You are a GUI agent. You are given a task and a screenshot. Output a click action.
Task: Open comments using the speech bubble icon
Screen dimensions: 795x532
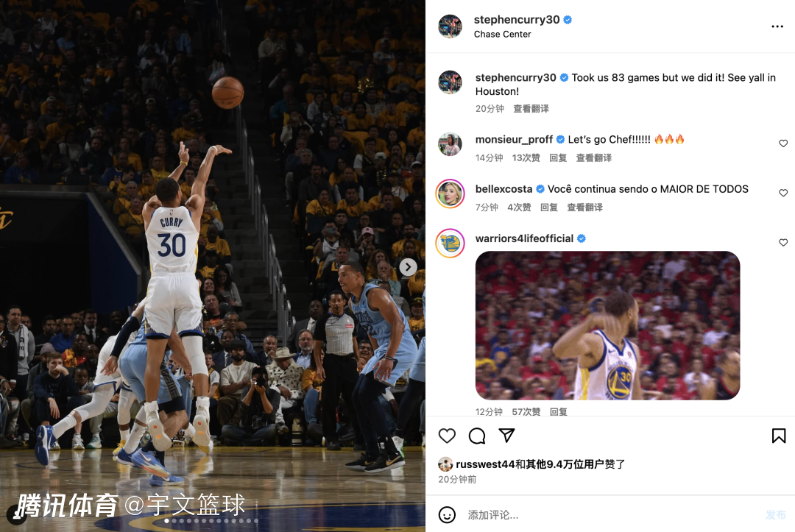[x=476, y=436]
